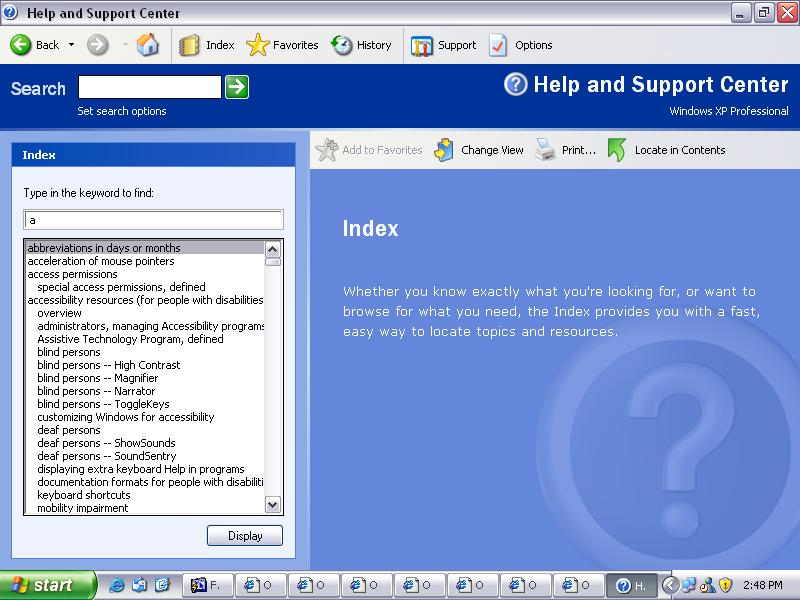Open the Windows start menu
The height and width of the screenshot is (600, 800).
click(47, 585)
